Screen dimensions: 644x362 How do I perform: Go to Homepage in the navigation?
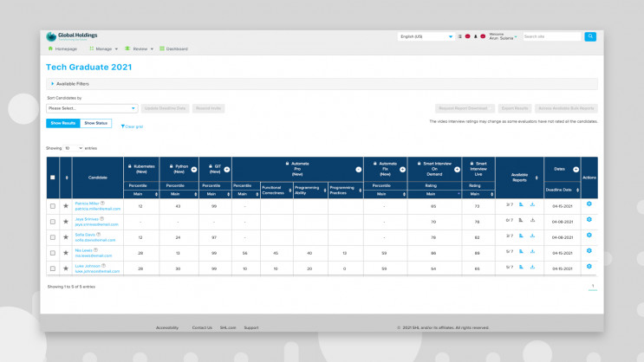pyautogui.click(x=62, y=48)
